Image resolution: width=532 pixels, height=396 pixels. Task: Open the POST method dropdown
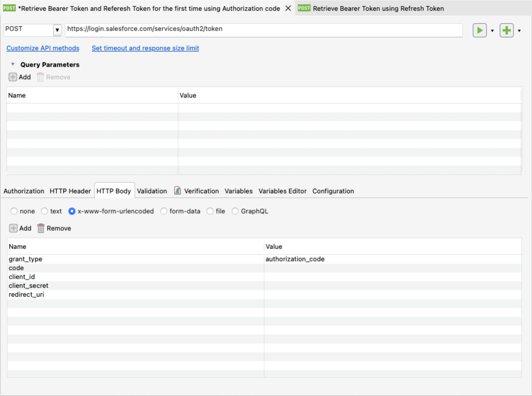click(57, 30)
